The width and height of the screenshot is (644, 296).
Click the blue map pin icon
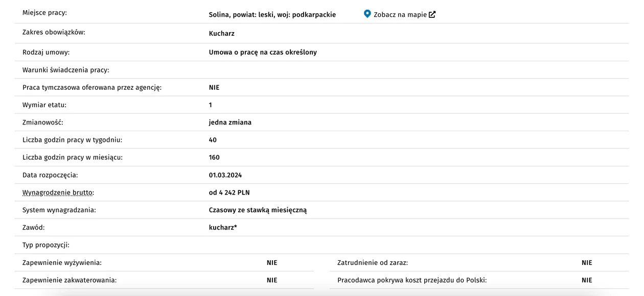(367, 14)
